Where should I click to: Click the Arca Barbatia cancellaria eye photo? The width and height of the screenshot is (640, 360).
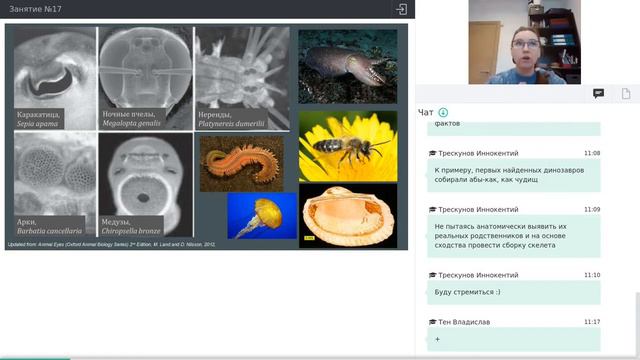(55, 184)
